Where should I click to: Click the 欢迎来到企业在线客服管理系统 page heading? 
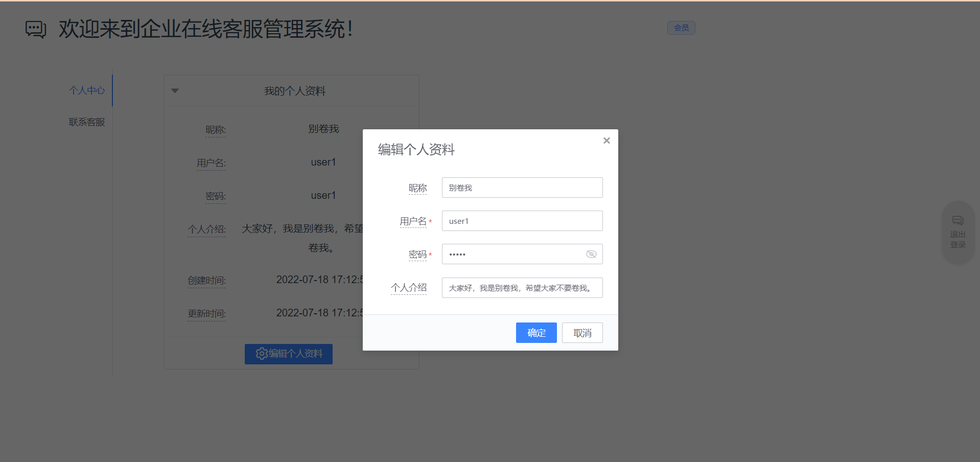pos(205,29)
